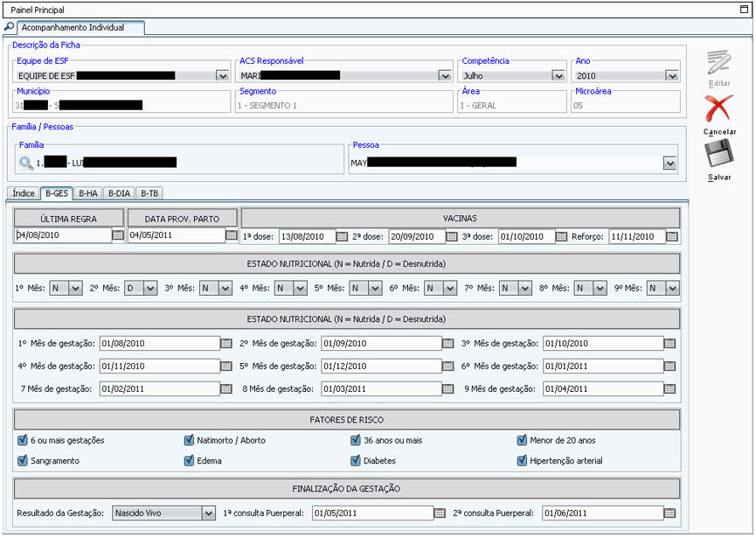Select the Acompanhamento Individual tab
Image resolution: width=756 pixels, height=538 pixels.
(x=73, y=28)
